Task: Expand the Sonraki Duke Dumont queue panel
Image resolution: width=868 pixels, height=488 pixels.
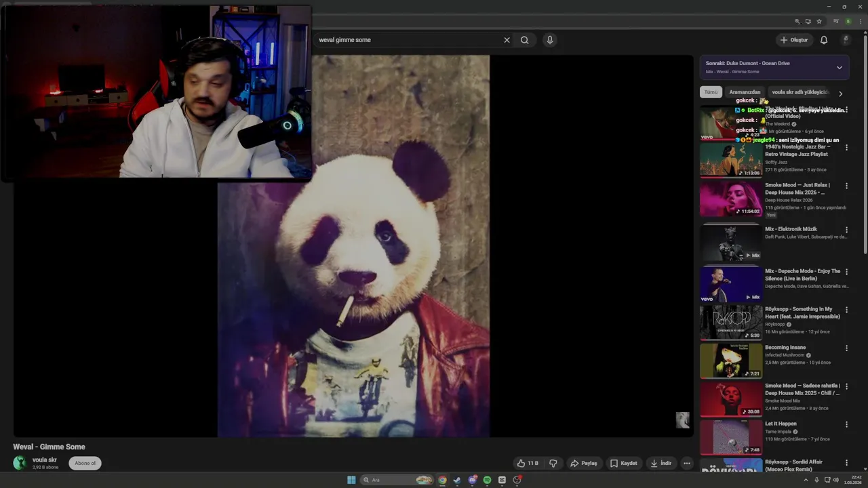Action: 839,68
